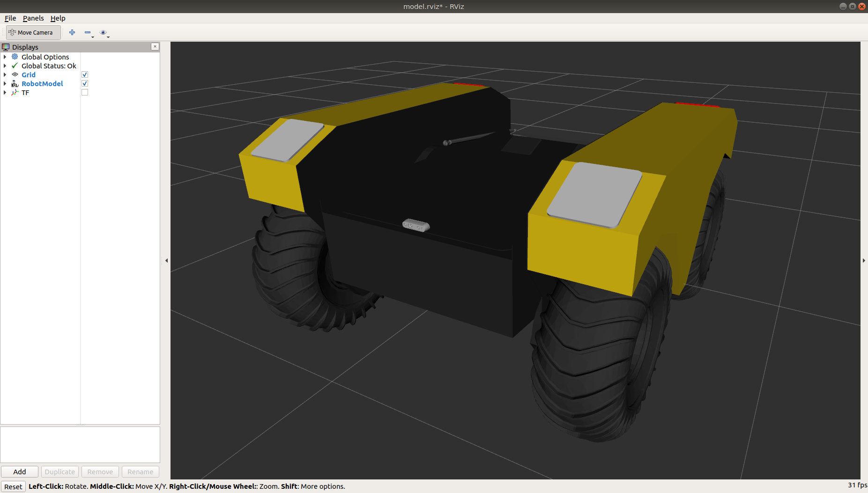Uncheck the Grid display checkbox
This screenshot has width=868, height=493.
pos(85,74)
